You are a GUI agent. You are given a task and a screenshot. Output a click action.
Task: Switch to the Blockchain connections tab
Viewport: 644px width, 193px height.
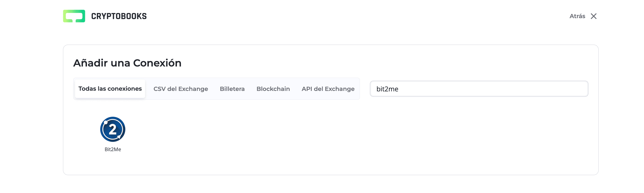pos(273,89)
